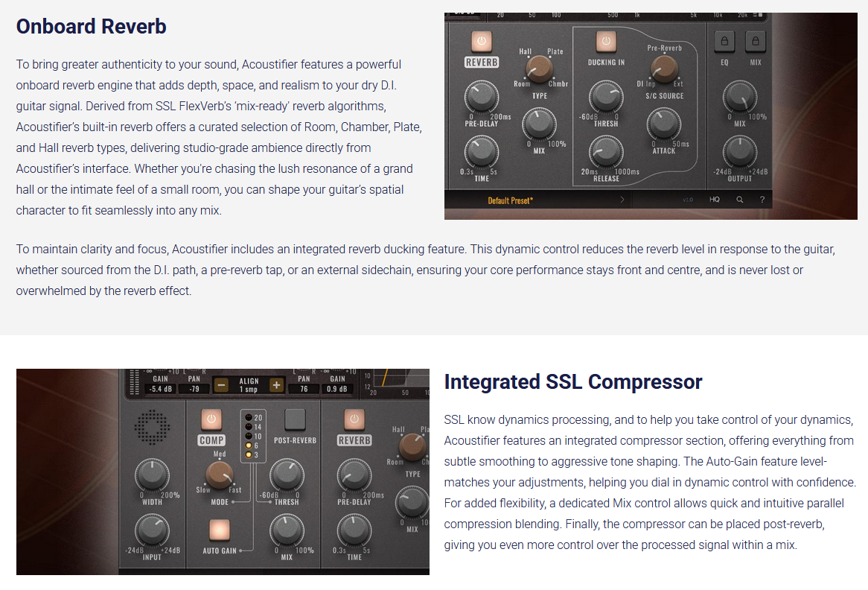The height and width of the screenshot is (590, 868).
Task: Click the ALIGN 1 smp value display
Action: [249, 390]
